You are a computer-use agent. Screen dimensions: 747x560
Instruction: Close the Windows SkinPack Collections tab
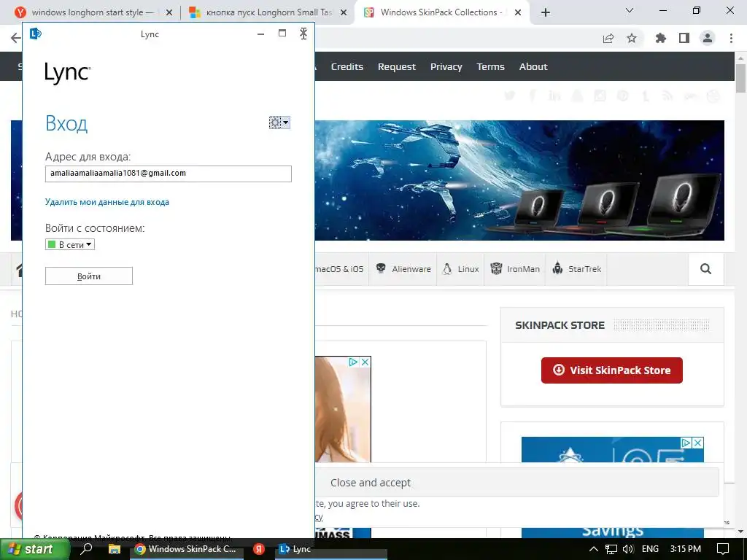[x=518, y=13]
